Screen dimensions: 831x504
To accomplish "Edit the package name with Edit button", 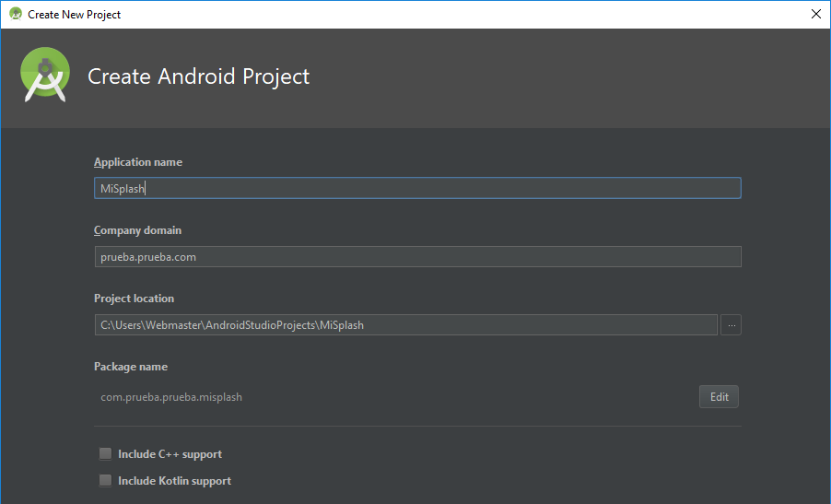I will click(x=719, y=397).
